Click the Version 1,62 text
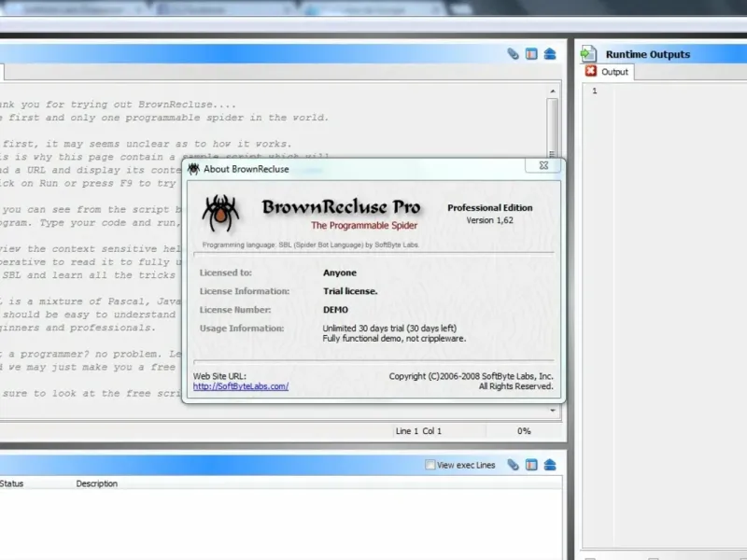747x560 pixels. [489, 220]
